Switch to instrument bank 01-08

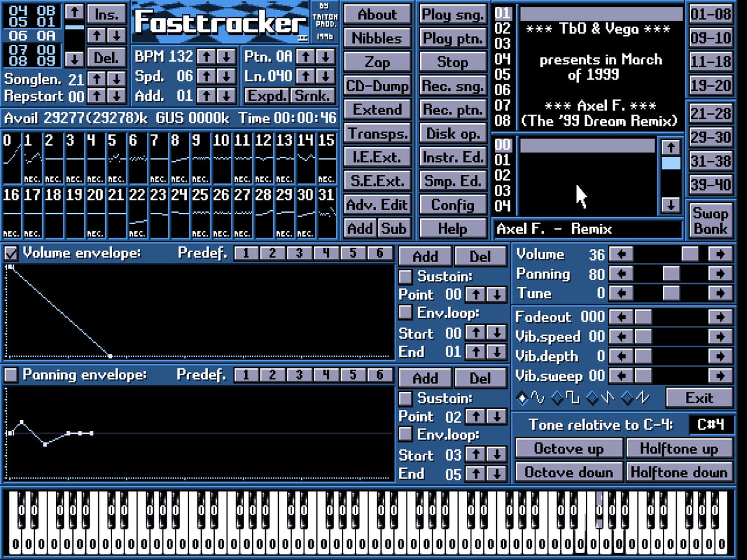(x=711, y=14)
